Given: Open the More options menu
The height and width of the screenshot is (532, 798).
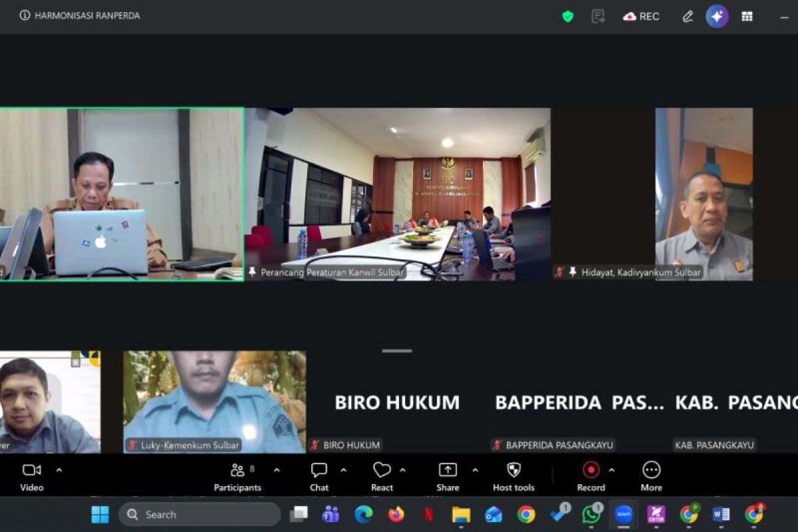Looking at the screenshot, I should [651, 477].
